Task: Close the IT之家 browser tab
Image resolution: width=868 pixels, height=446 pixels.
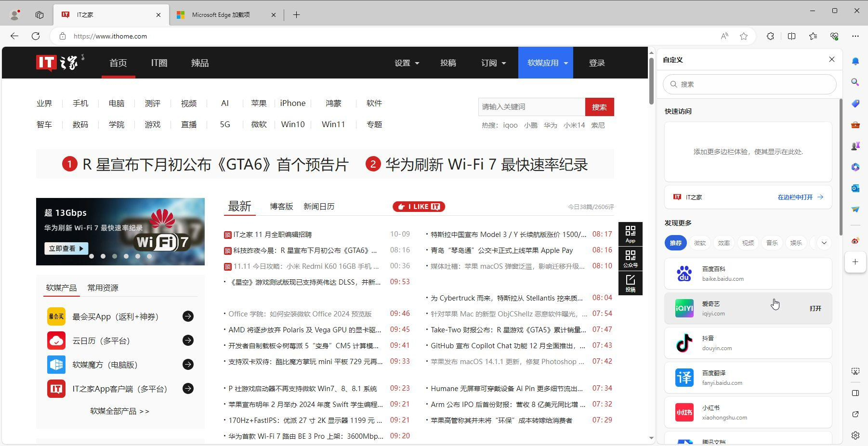Action: pyautogui.click(x=158, y=15)
